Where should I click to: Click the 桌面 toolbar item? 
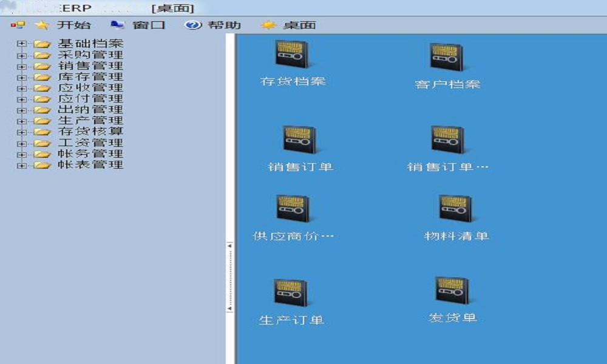299,25
